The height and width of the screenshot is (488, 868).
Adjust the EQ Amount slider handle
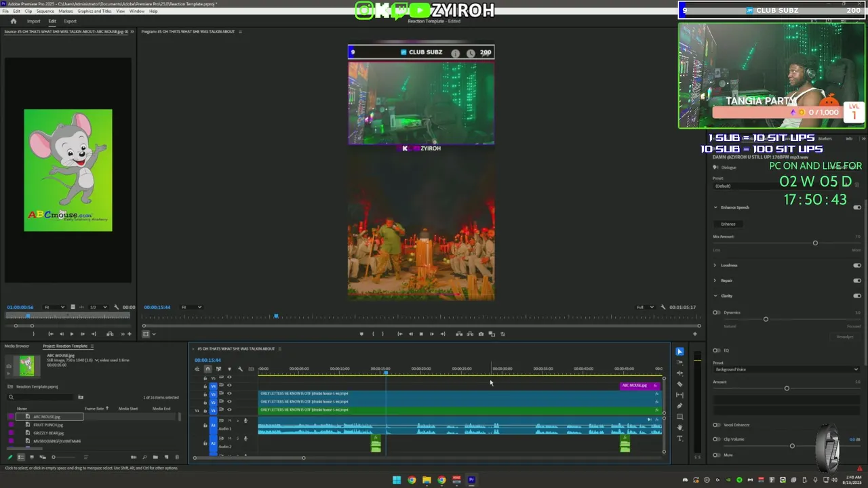787,388
